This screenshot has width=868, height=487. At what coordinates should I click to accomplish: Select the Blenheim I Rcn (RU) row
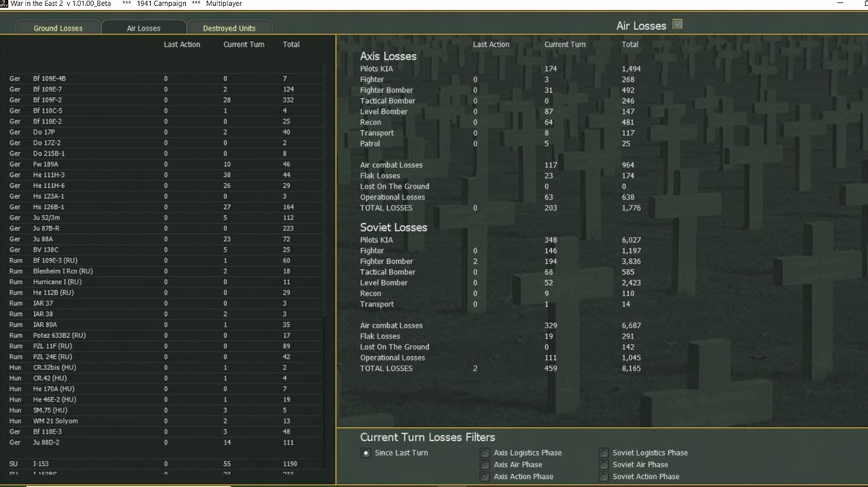165,271
